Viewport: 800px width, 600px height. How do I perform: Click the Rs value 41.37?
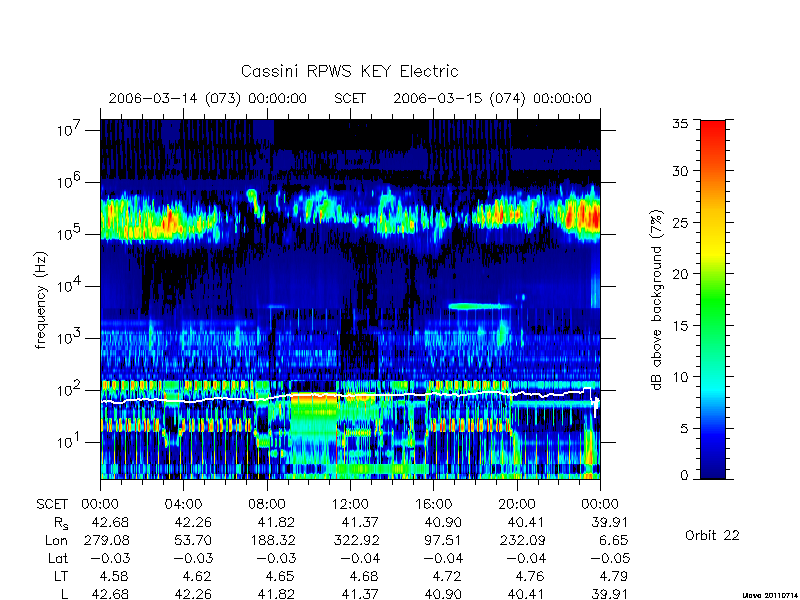coord(350,522)
